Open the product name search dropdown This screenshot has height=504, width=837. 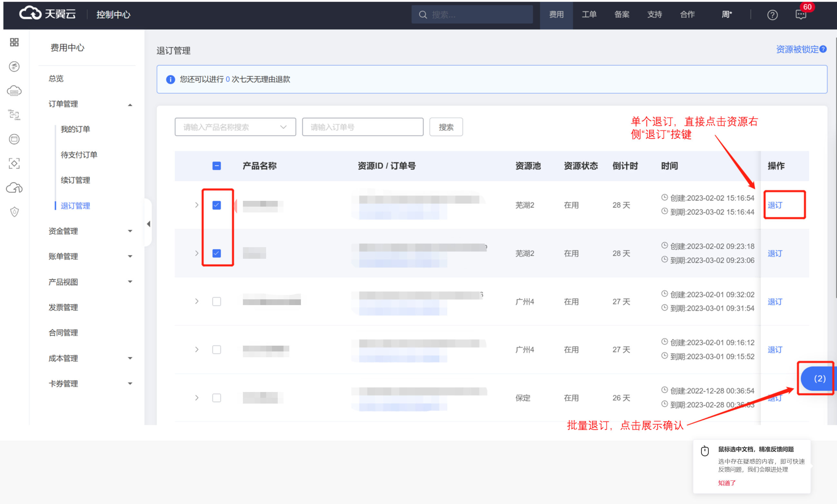(x=235, y=127)
